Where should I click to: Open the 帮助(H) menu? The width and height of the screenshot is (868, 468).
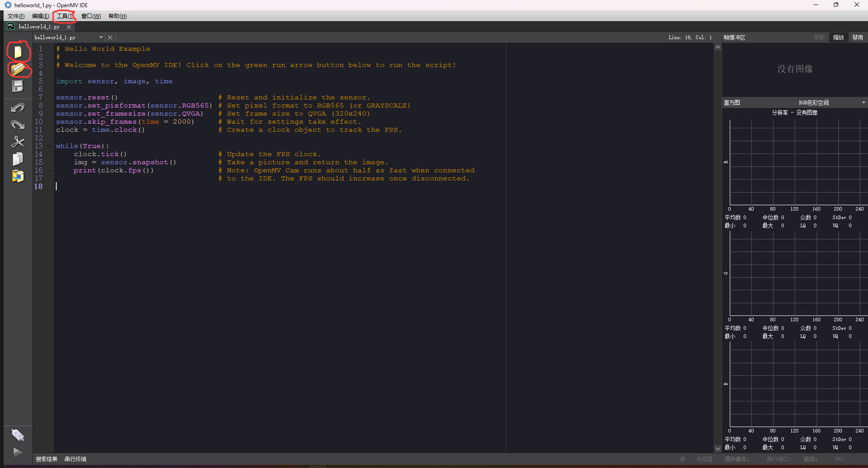point(118,16)
